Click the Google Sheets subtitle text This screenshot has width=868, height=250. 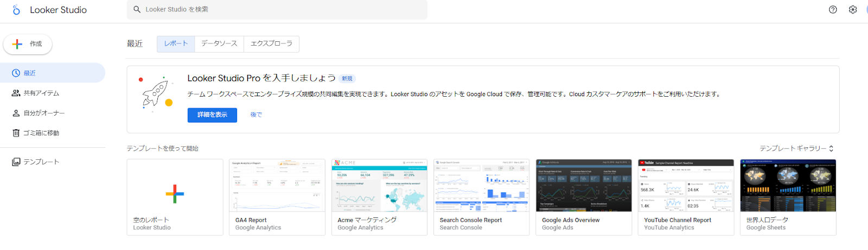[x=765, y=228]
